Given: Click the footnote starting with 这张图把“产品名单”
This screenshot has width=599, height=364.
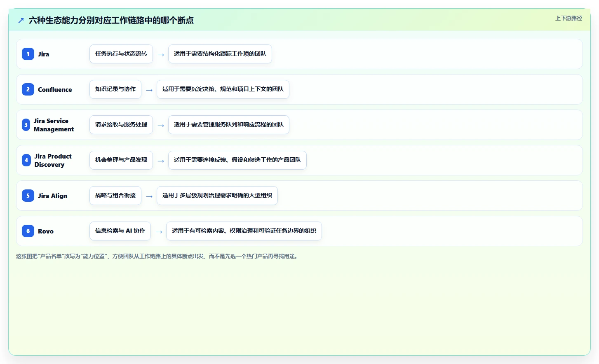Looking at the screenshot, I should click(157, 256).
